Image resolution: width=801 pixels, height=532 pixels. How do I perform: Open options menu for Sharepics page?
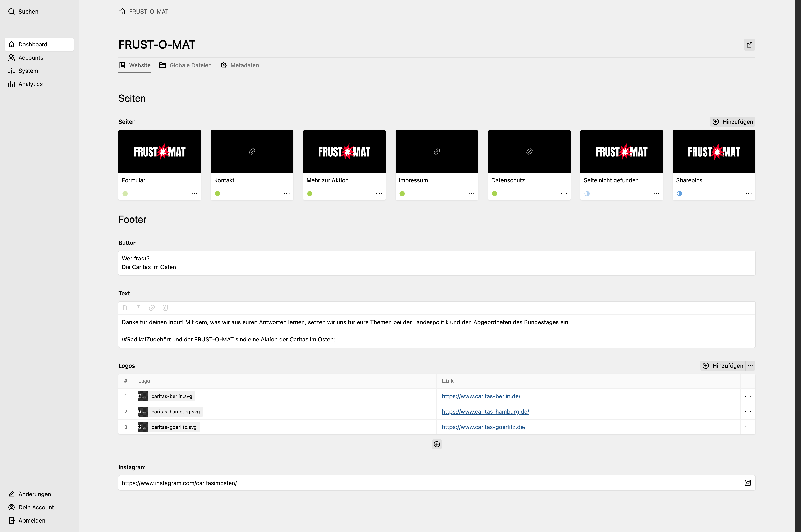click(x=749, y=194)
